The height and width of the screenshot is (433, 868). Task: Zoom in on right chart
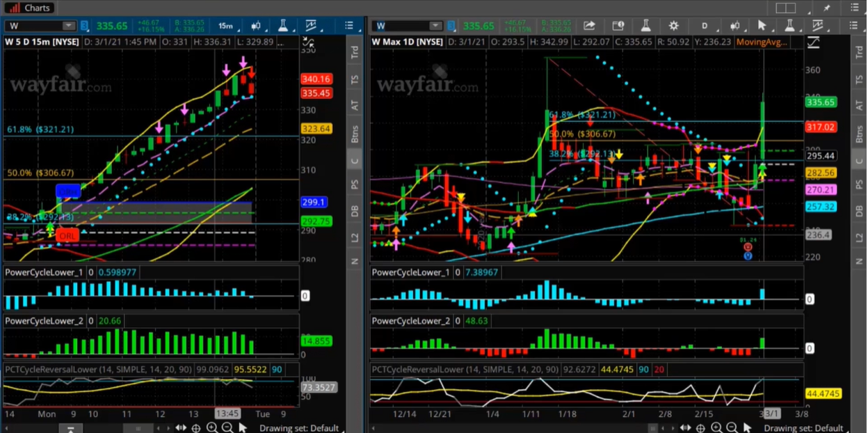(x=716, y=428)
